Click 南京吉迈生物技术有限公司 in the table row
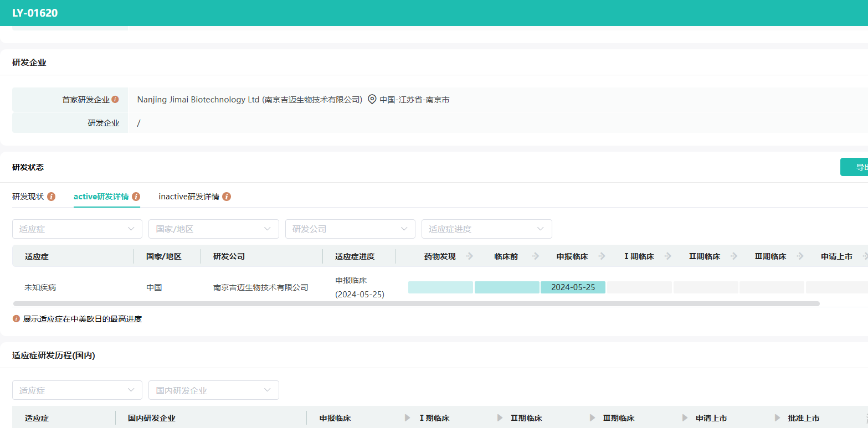868x428 pixels. click(x=261, y=287)
